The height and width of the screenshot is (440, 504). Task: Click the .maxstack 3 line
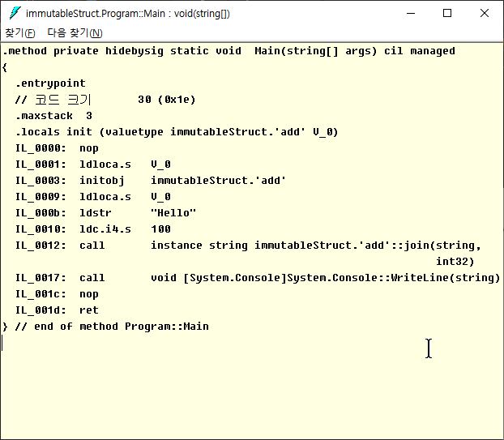53,116
